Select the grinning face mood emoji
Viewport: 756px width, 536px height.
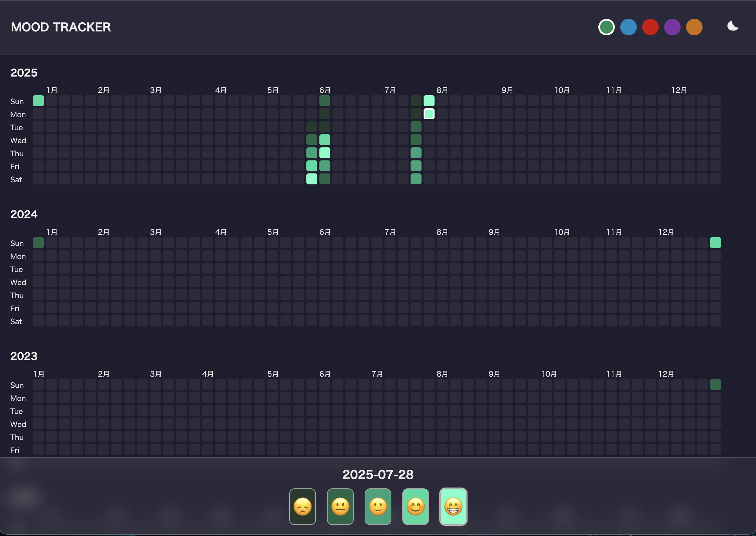[x=453, y=507]
